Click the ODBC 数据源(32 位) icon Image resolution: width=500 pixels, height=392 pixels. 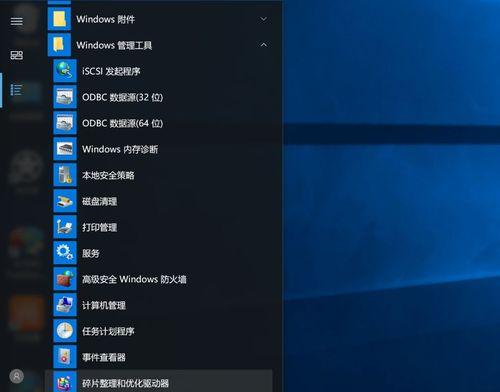(65, 97)
